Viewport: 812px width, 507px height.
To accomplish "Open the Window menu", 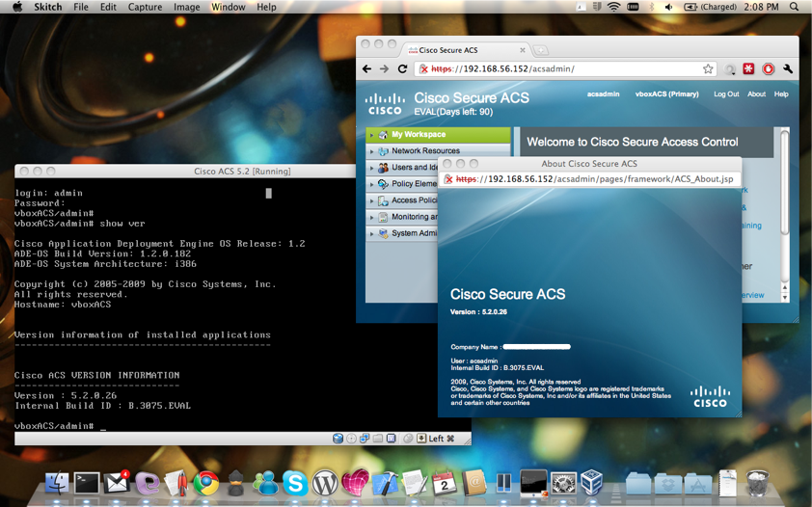I will click(x=229, y=7).
